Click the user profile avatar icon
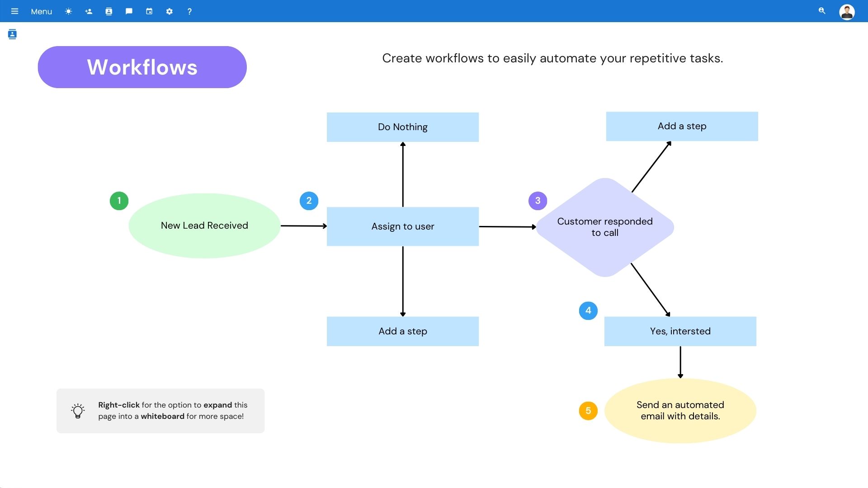This screenshot has width=868, height=488. tap(847, 11)
